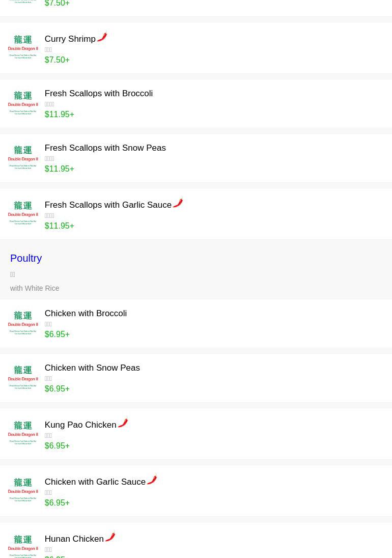Select the Chicken with Broccoli dish
392x558 pixels.
pos(86,314)
